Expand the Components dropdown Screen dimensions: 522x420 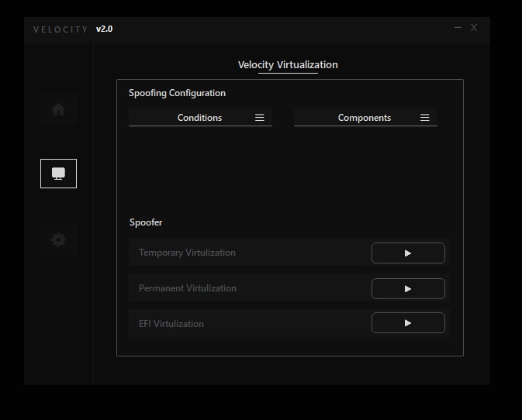coord(365,117)
